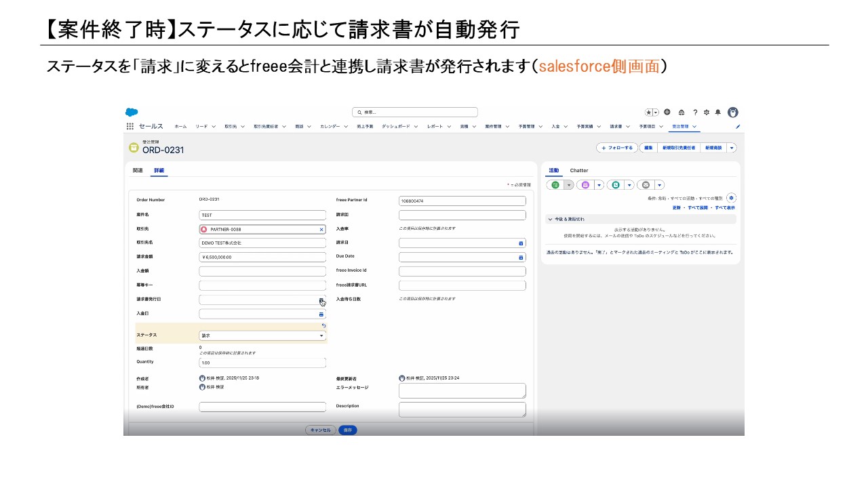The image size is (868, 488).
Task: Open the Help question mark icon
Action: (x=696, y=113)
